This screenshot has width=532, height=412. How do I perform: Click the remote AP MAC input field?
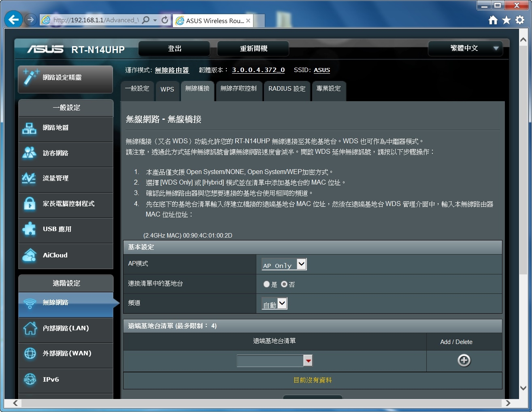[270, 361]
